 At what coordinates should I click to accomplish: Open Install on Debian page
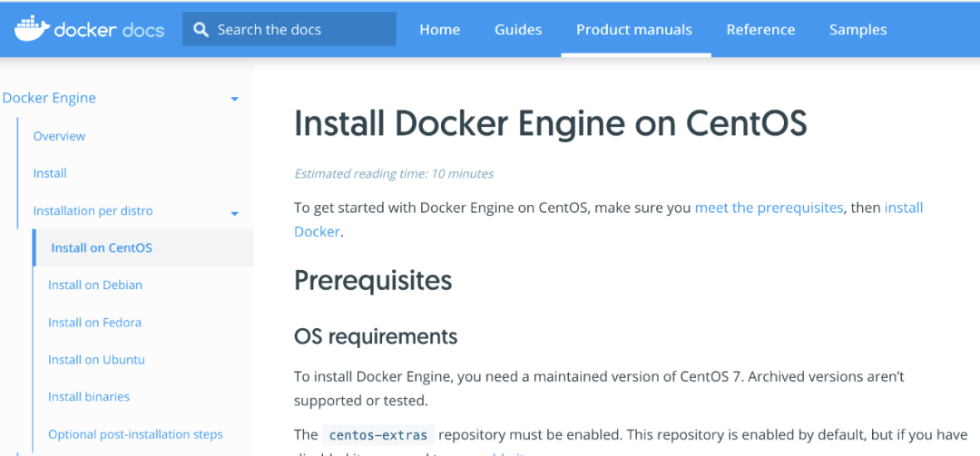coord(95,285)
